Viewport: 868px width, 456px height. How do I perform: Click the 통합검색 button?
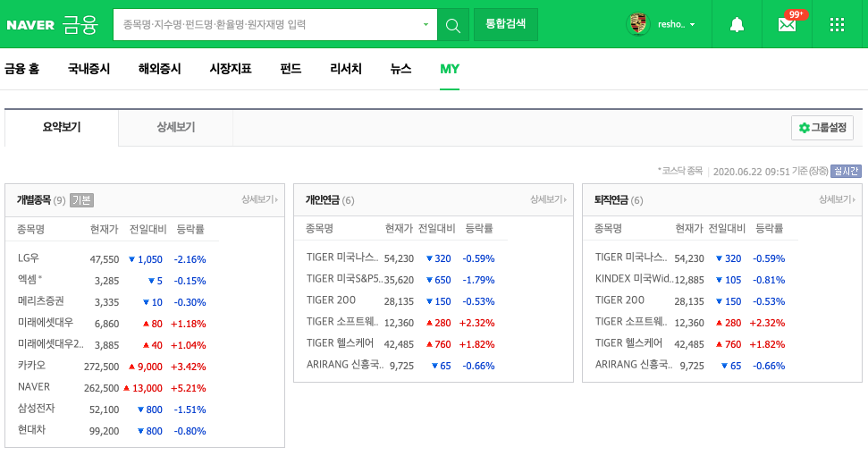click(505, 24)
